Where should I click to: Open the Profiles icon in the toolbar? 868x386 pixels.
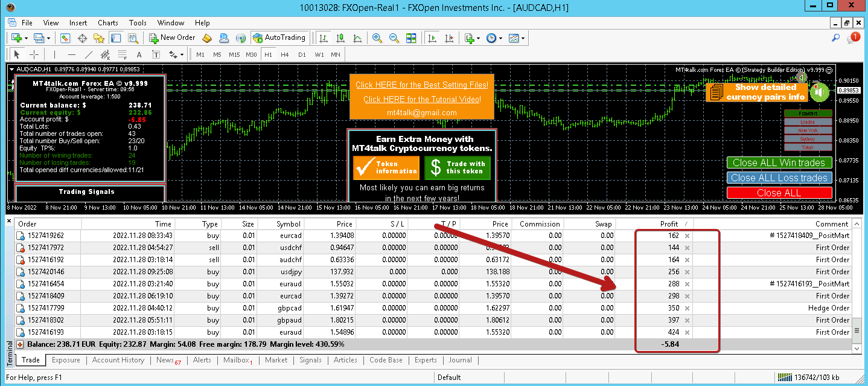point(39,38)
